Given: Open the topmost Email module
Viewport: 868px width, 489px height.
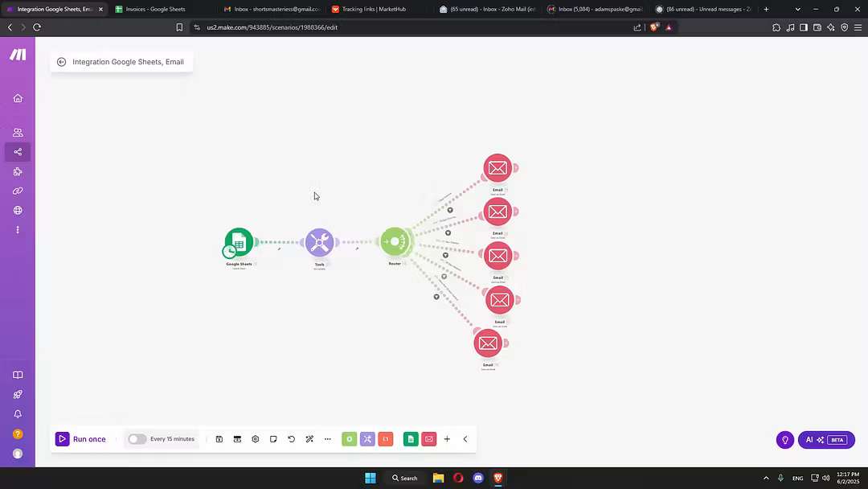Looking at the screenshot, I should [x=497, y=168].
